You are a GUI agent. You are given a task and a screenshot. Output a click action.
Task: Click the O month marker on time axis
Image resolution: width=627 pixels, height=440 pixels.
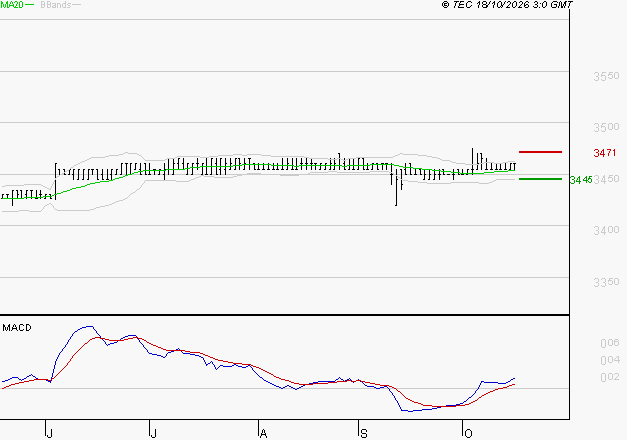(468, 434)
